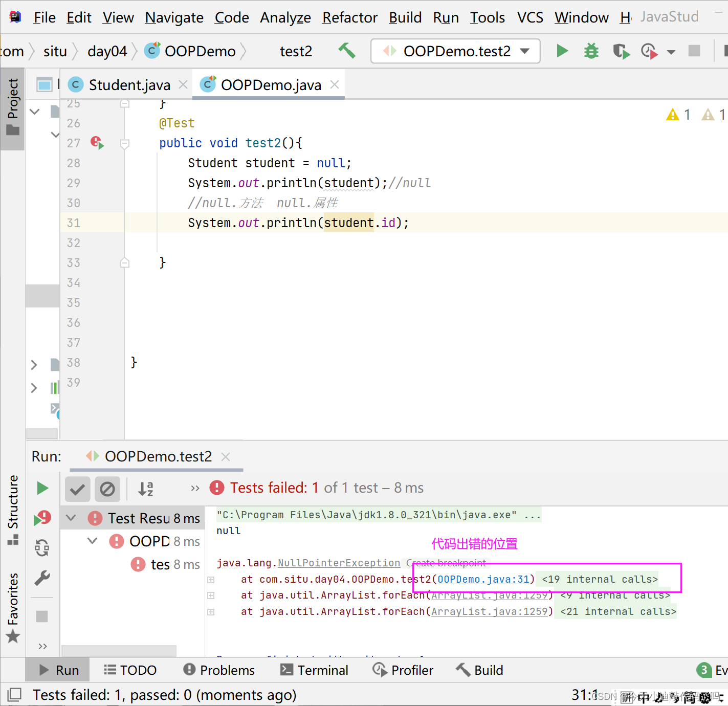Viewport: 728px width, 706px height.
Task: Open the TODO tool window
Action: 130,670
